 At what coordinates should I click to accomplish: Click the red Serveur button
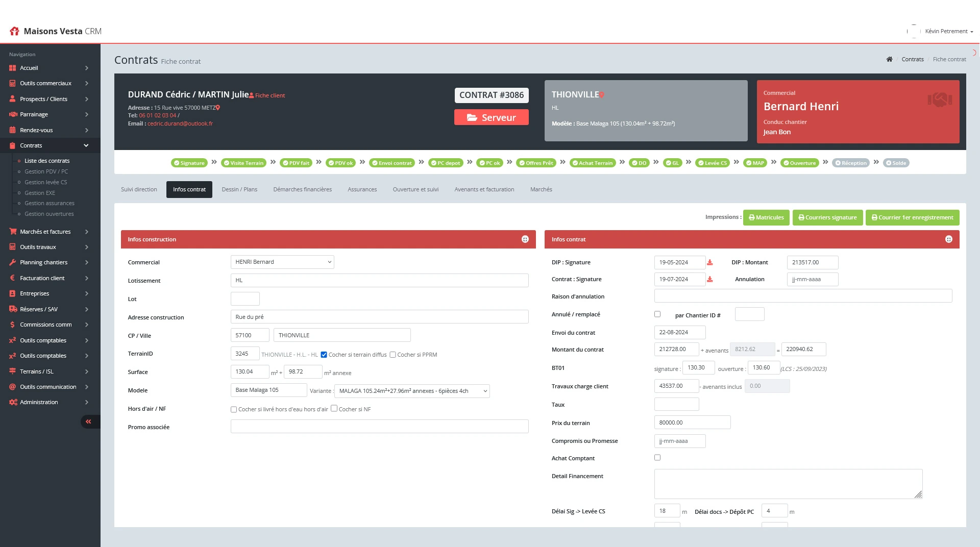tap(491, 117)
